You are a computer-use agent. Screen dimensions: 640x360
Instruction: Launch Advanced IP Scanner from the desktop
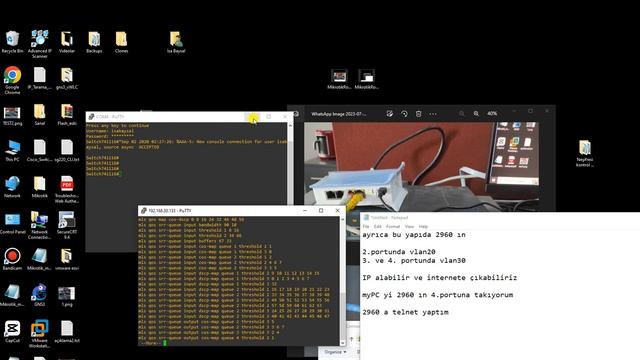[x=40, y=44]
